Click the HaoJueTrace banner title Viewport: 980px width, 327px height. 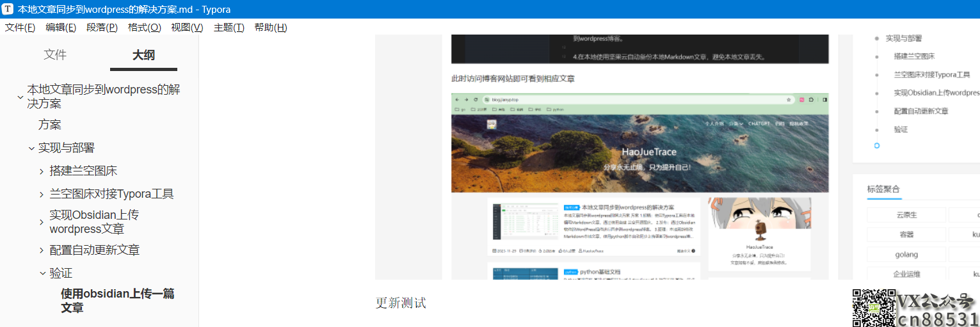648,152
